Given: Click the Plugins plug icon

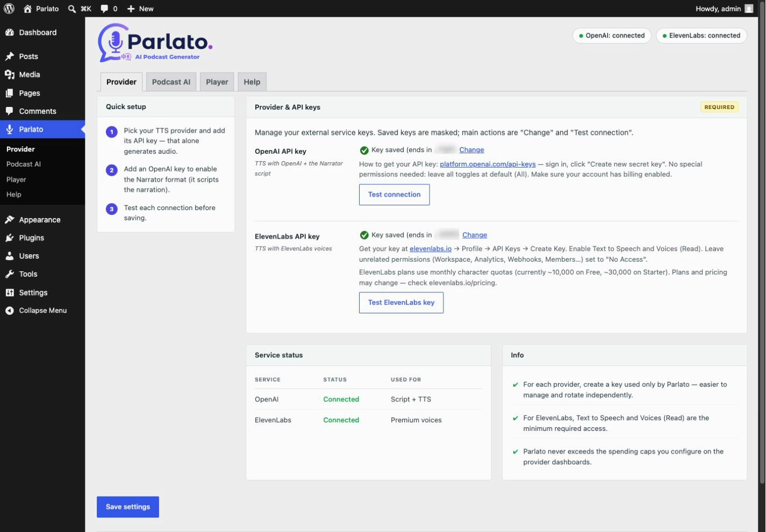Looking at the screenshot, I should [10, 238].
